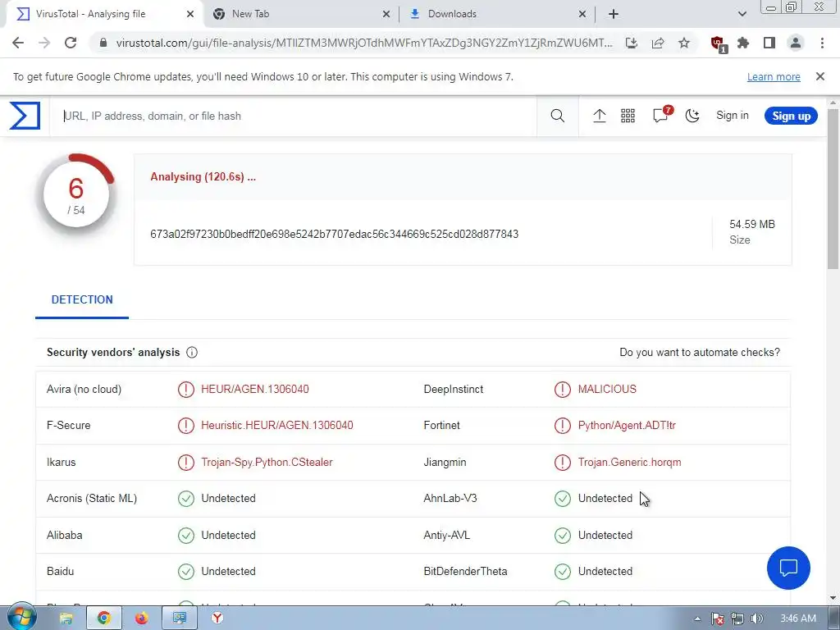Reload the page
840x630 pixels.
pos(71,43)
